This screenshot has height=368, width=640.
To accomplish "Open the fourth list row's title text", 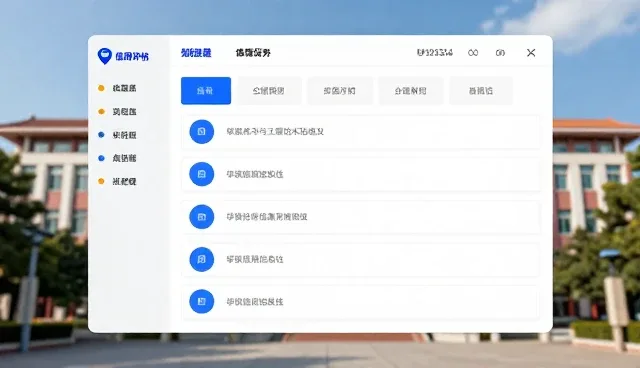I will [x=255, y=259].
